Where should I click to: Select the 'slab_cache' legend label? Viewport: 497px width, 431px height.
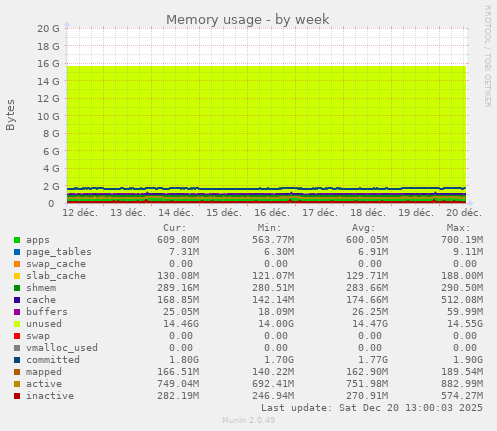pos(56,276)
